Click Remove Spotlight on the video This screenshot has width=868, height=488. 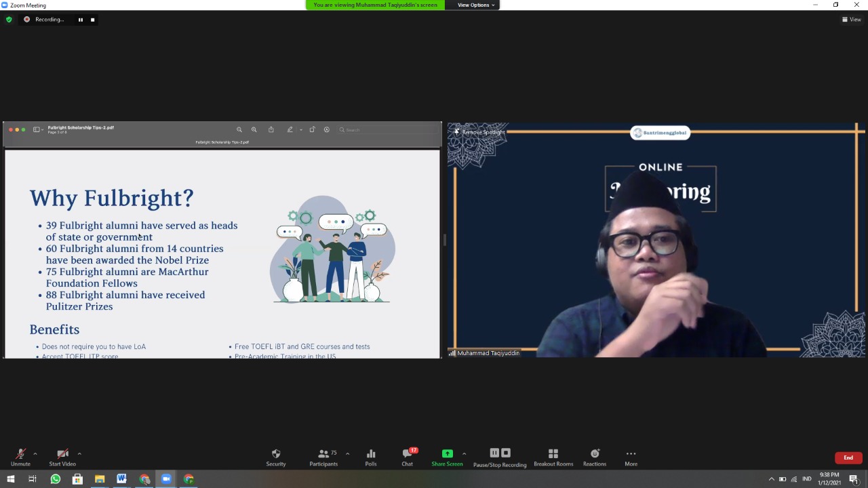pos(483,132)
